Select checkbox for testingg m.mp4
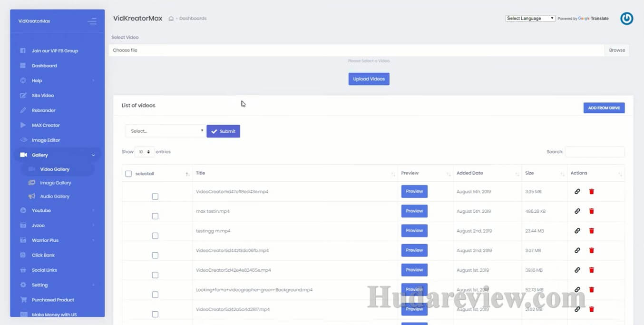This screenshot has height=325, width=644. tap(155, 236)
